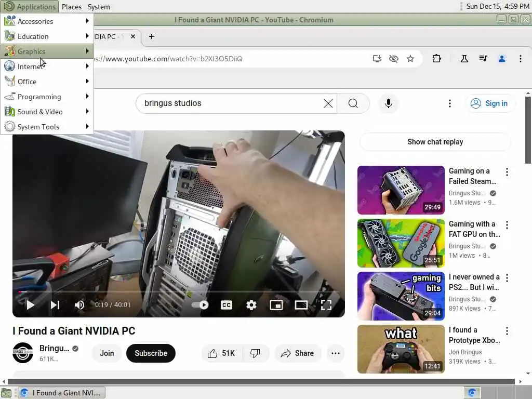This screenshot has width=532, height=399.
Task: Open the media controls icon in toolbar
Action: (483, 59)
